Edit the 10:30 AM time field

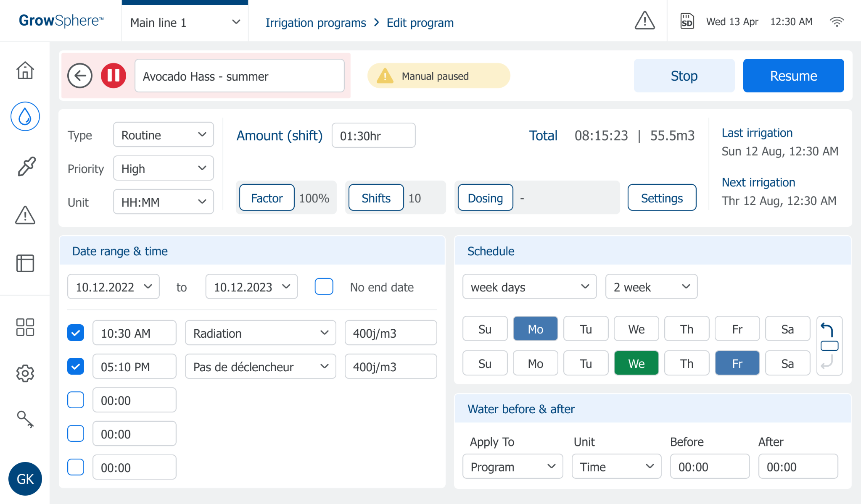(x=135, y=333)
